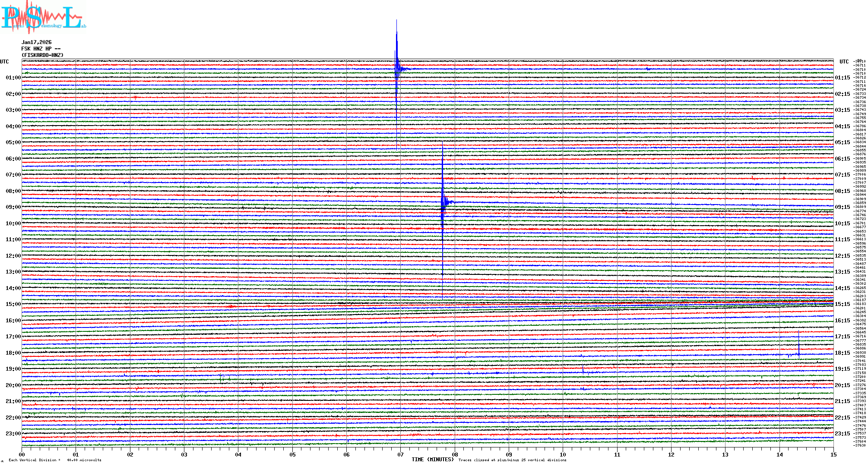Click the 15:00 hour label on left axis
The width and height of the screenshot is (868, 466).
13,304
